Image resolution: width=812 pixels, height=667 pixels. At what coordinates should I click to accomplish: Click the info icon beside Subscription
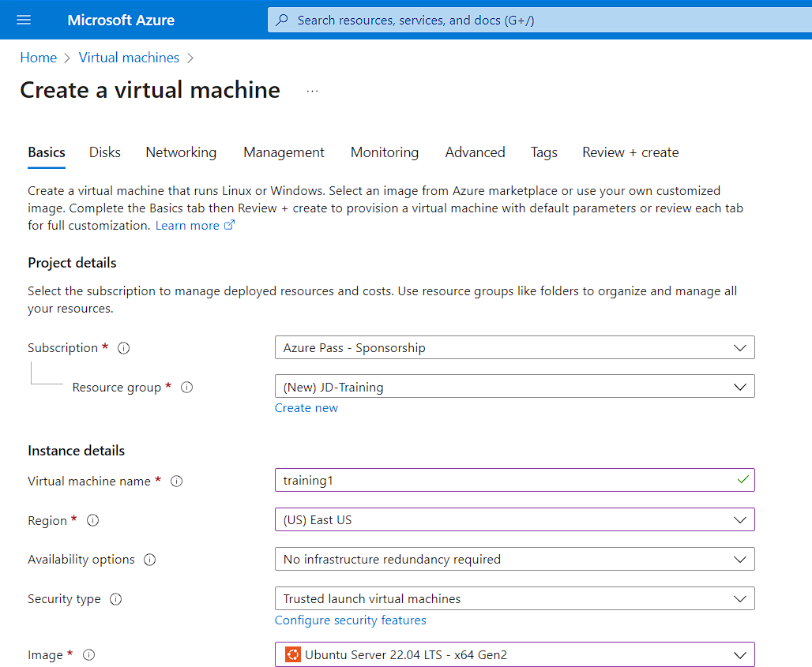123,347
